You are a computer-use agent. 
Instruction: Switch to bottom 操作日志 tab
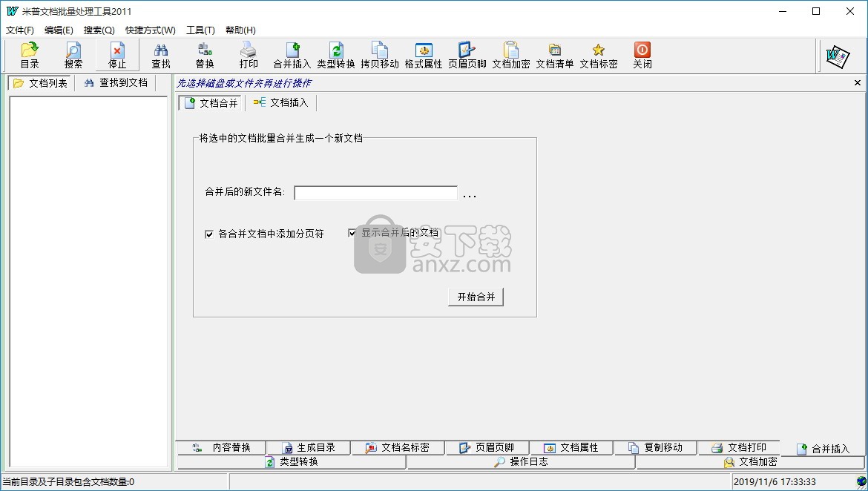521,461
